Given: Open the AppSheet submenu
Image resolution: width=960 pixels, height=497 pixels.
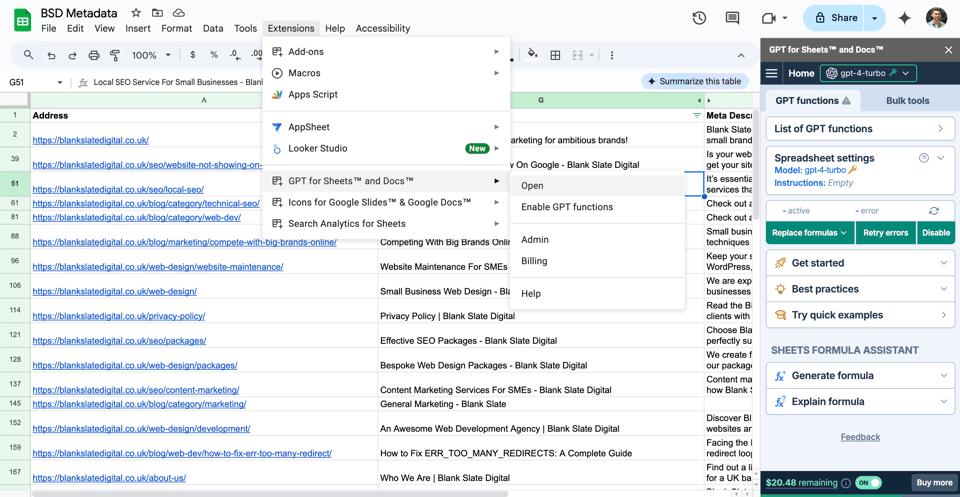Looking at the screenshot, I should tap(386, 127).
